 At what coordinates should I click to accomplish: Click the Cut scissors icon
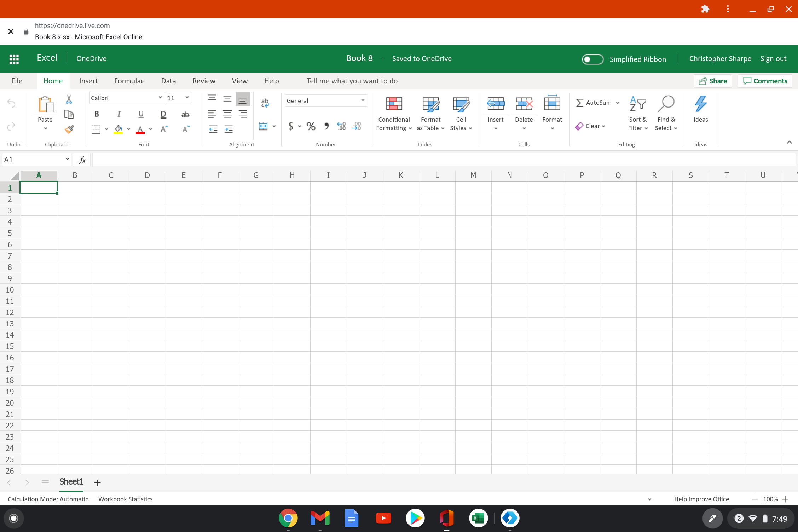pos(69,99)
